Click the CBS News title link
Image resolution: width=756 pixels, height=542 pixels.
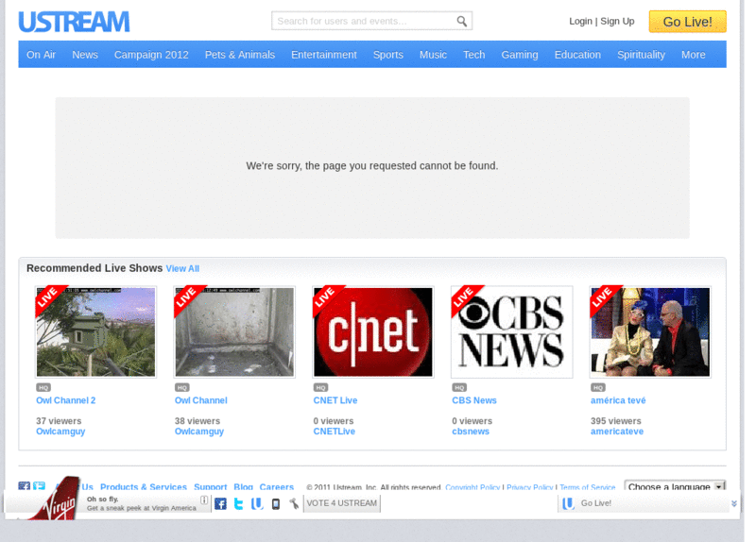click(x=474, y=400)
